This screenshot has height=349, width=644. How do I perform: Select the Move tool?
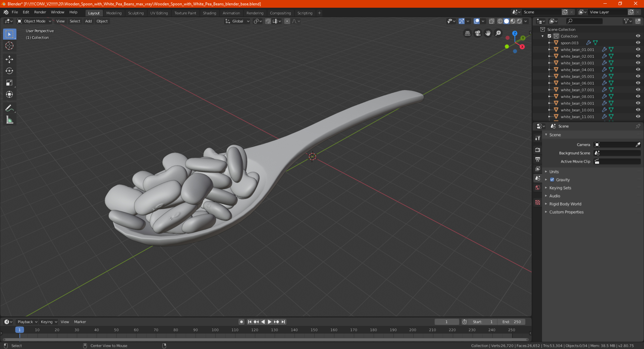tap(9, 59)
